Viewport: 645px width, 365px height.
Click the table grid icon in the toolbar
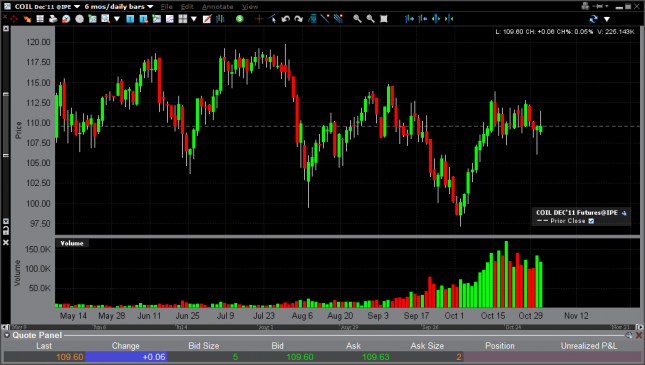(40, 19)
